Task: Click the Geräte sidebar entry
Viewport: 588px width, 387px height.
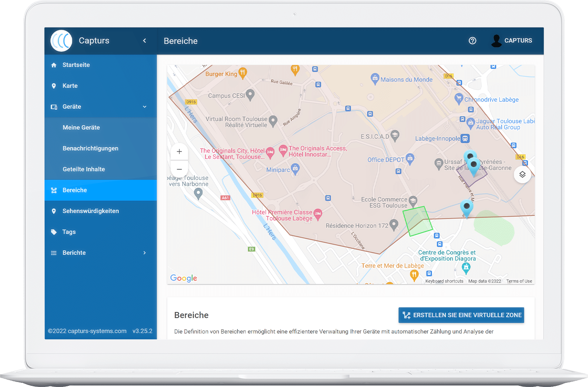Action: pyautogui.click(x=101, y=107)
